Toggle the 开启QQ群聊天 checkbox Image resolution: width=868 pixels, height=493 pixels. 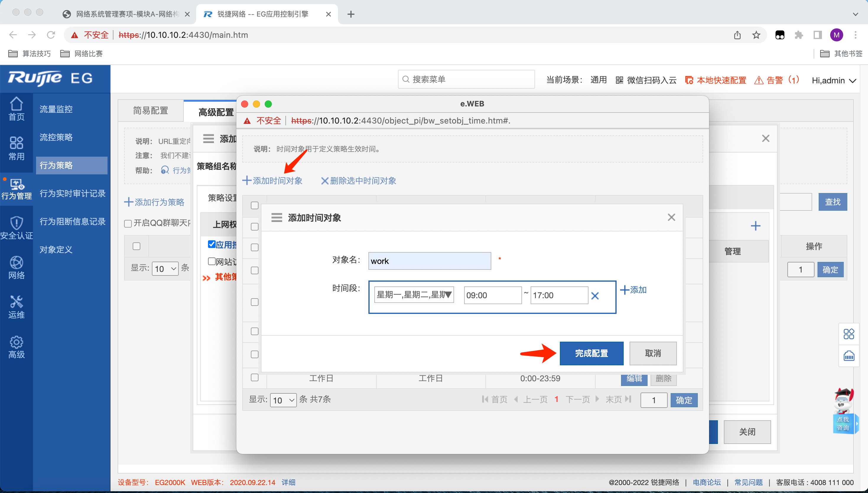(128, 223)
